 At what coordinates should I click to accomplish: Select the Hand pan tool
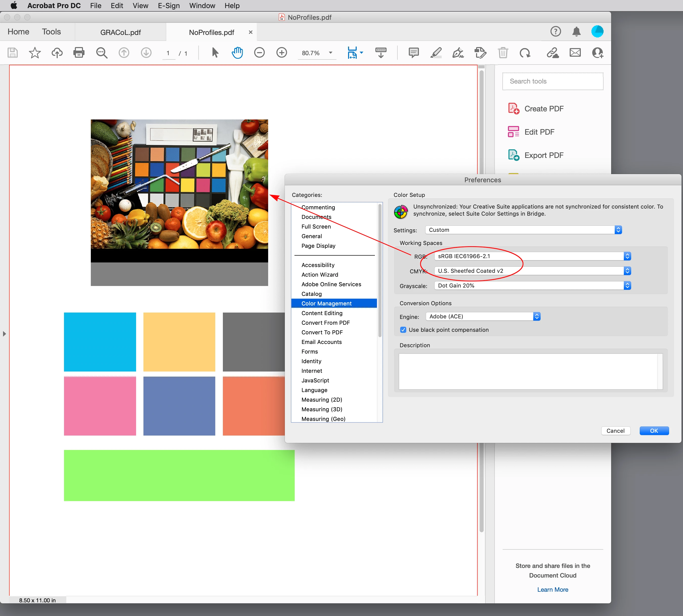click(x=237, y=53)
